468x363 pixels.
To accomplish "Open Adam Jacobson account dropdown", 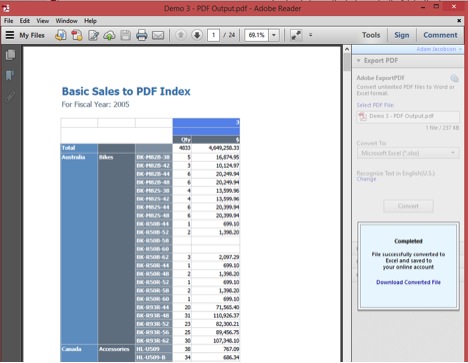I will coord(439,49).
